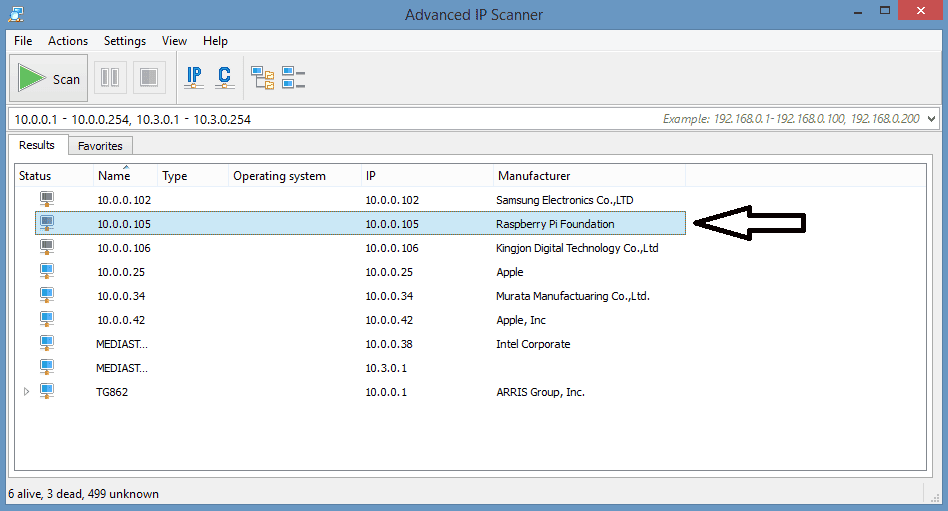
Task: Start scanning with the Scan button
Action: tap(48, 78)
